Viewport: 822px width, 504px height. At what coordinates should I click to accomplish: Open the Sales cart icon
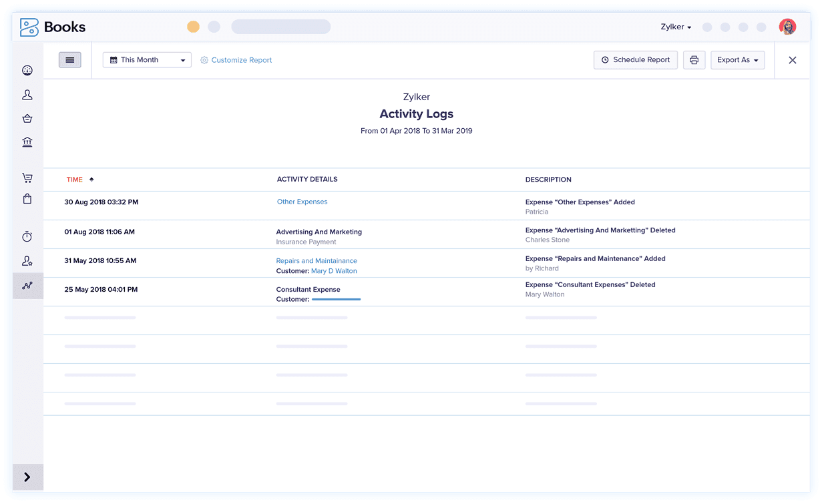point(27,178)
